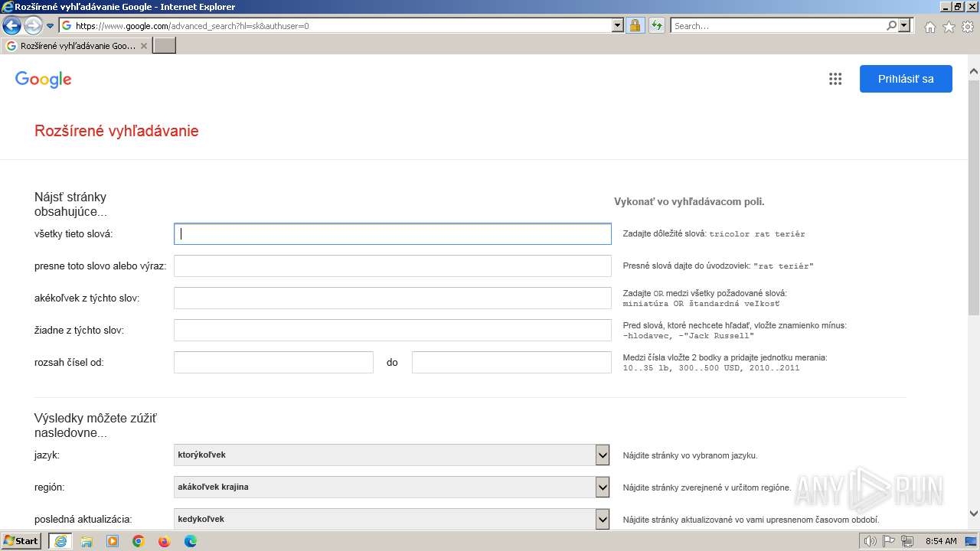Focus the 'všetky tieto slová' input field

tap(393, 234)
